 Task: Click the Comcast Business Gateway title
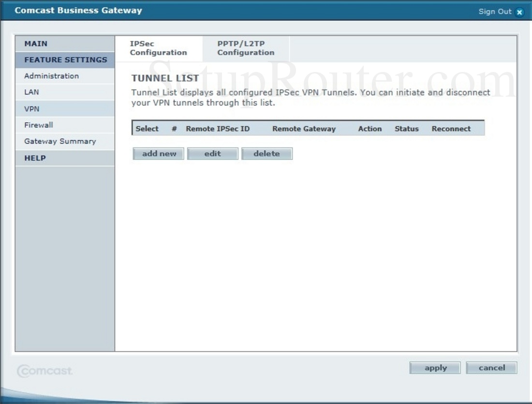(x=78, y=11)
